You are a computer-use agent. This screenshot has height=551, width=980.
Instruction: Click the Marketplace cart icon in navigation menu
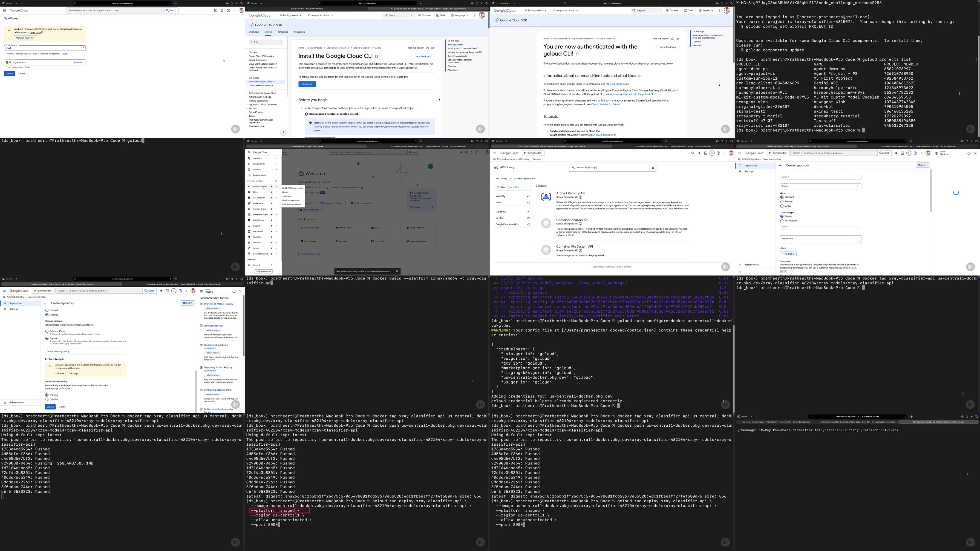[x=249, y=204]
